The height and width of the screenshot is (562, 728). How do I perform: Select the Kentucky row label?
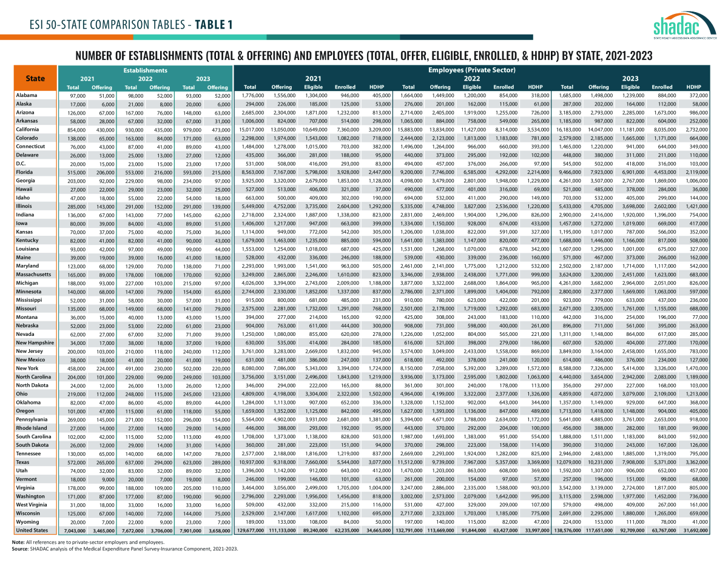tap(28, 240)
